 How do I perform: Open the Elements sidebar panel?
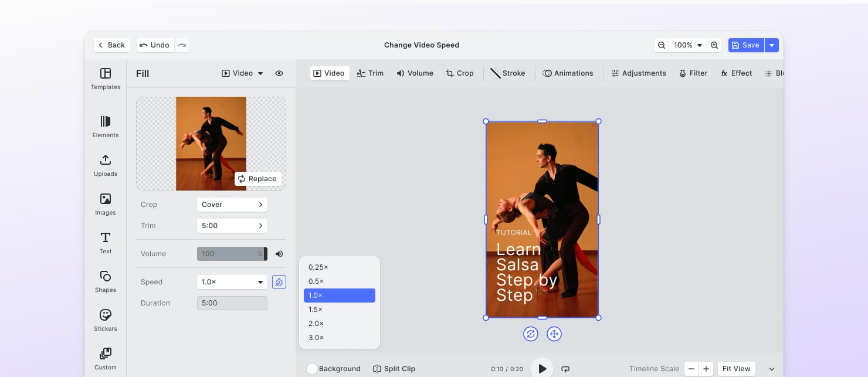(x=106, y=127)
